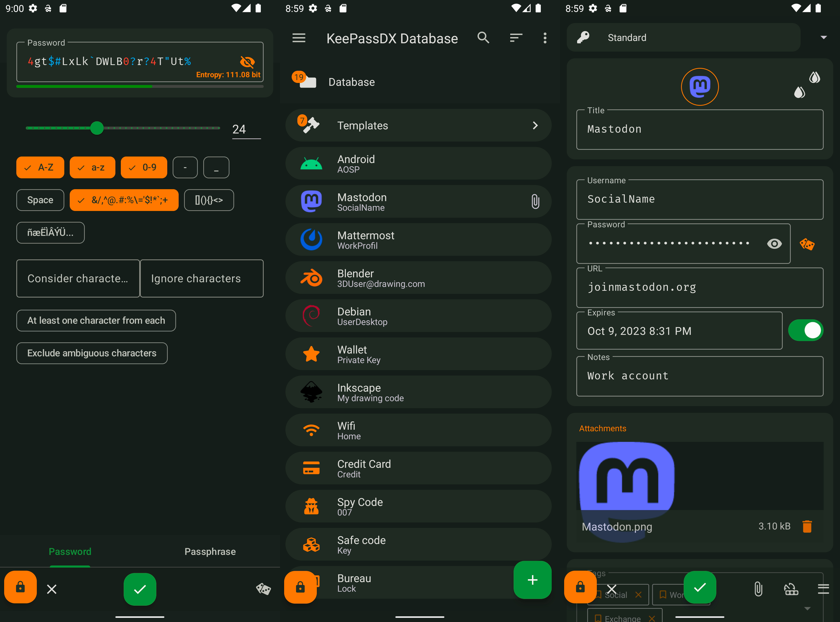Tap Exclude ambiguous characters button
840x622 pixels.
[x=92, y=353]
